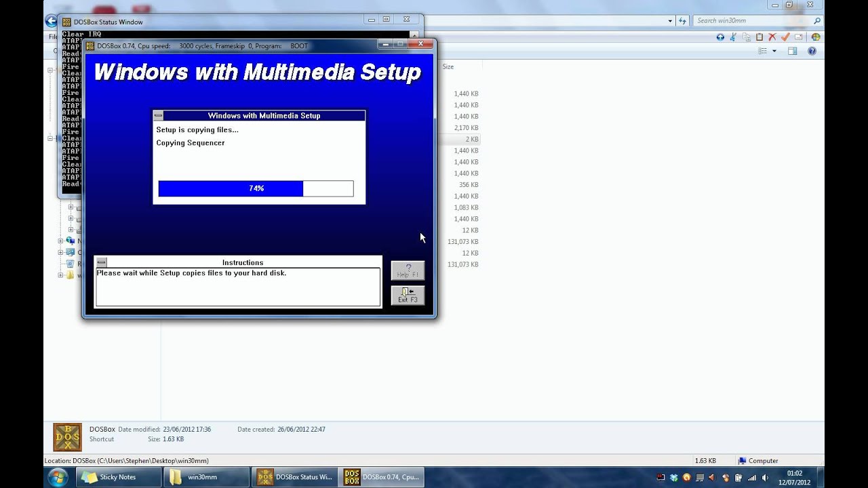Expand the Network tree node
The image size is (868, 488).
coord(60,241)
